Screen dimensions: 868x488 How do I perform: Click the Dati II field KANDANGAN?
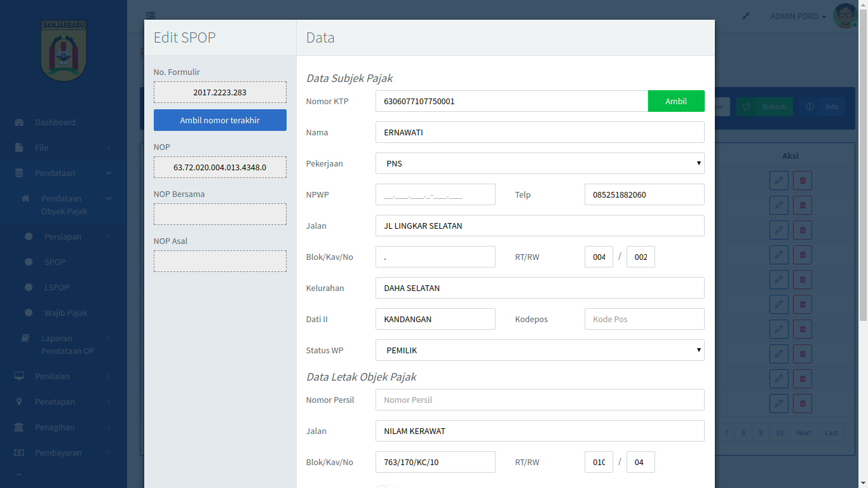(435, 319)
